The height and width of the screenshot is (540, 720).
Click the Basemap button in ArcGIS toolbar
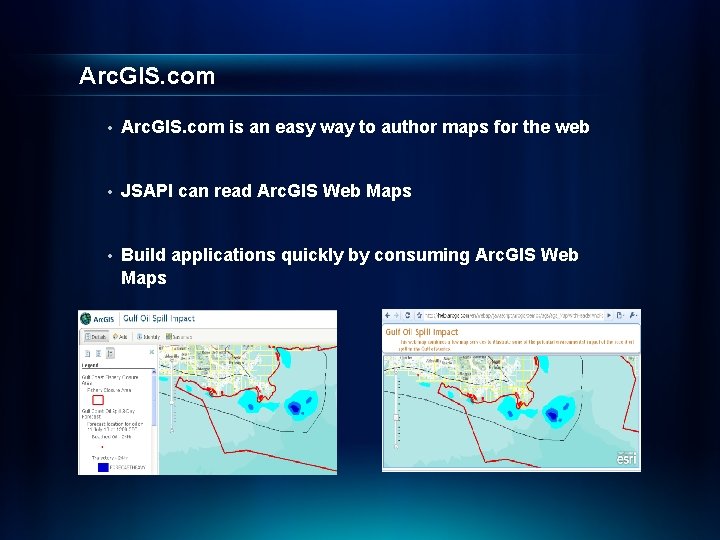(179, 337)
